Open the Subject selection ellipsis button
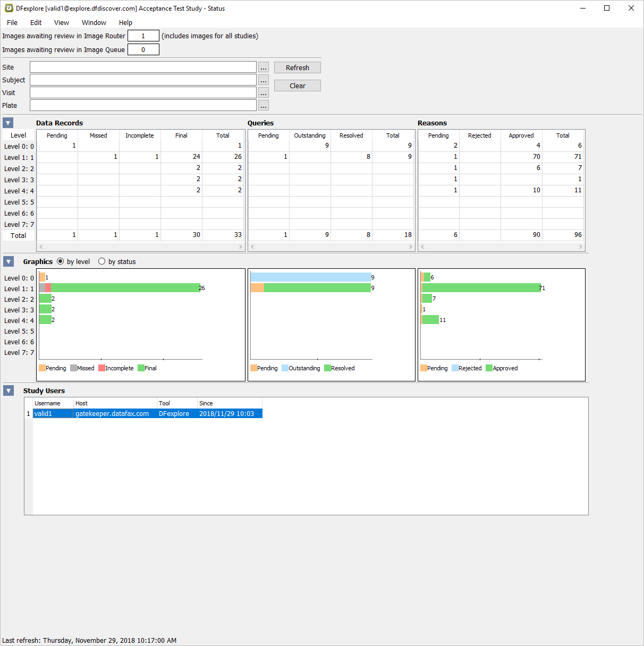The height and width of the screenshot is (646, 644). [264, 80]
